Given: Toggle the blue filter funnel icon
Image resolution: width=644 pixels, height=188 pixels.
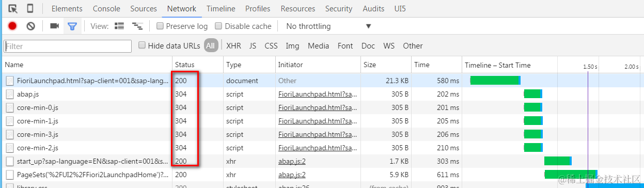Looking at the screenshot, I should click(x=72, y=26).
